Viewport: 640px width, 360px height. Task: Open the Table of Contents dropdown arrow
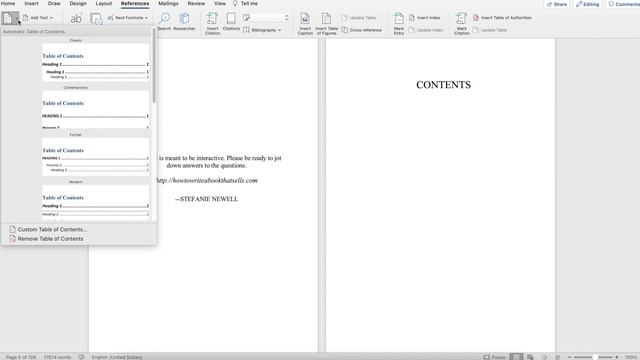coord(17,19)
